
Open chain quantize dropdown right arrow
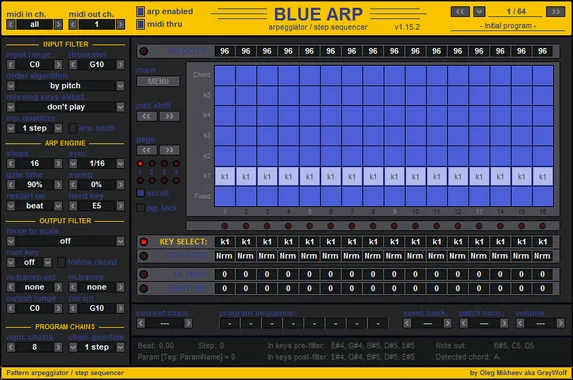click(x=120, y=347)
